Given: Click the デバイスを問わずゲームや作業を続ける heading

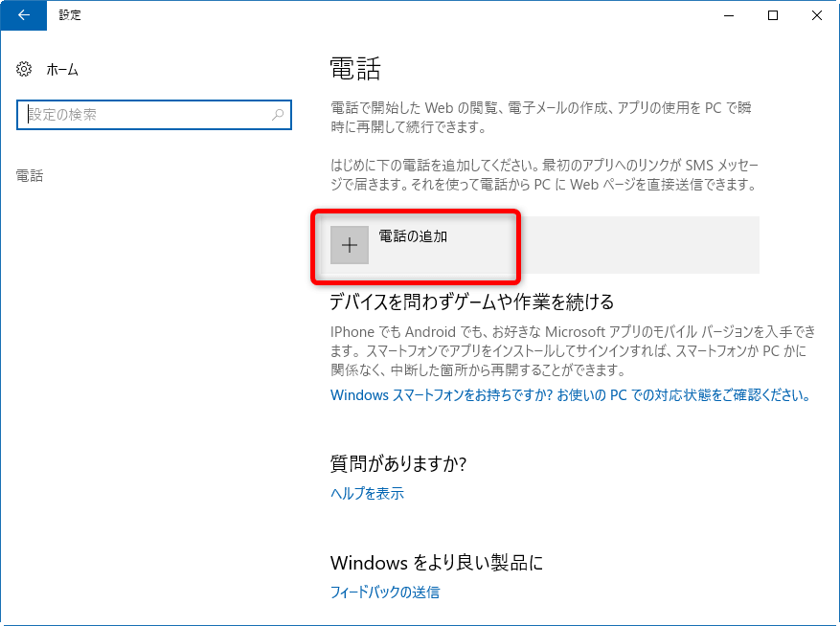Looking at the screenshot, I should coord(472,302).
